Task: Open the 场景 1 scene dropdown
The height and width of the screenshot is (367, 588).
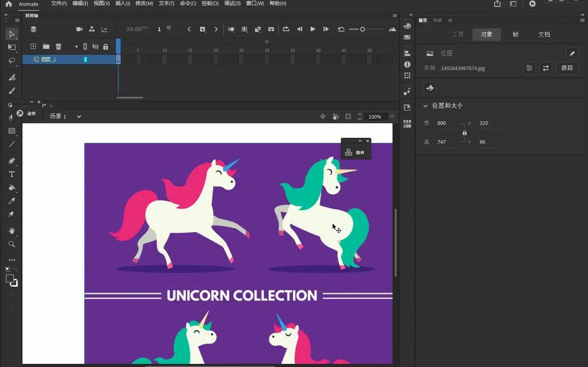Action: point(79,117)
